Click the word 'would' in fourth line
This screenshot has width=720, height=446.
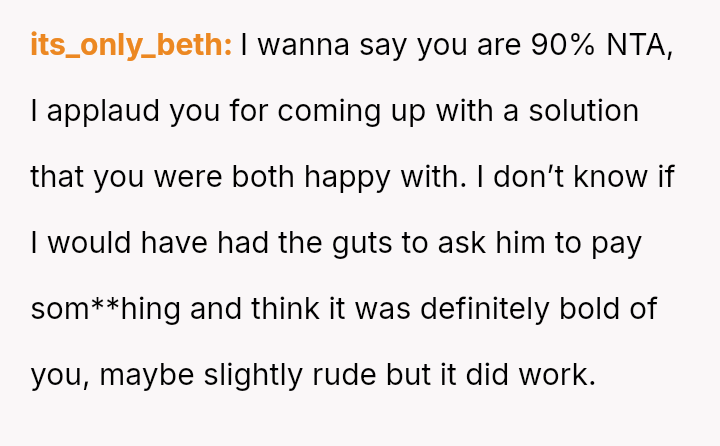[x=86, y=243]
